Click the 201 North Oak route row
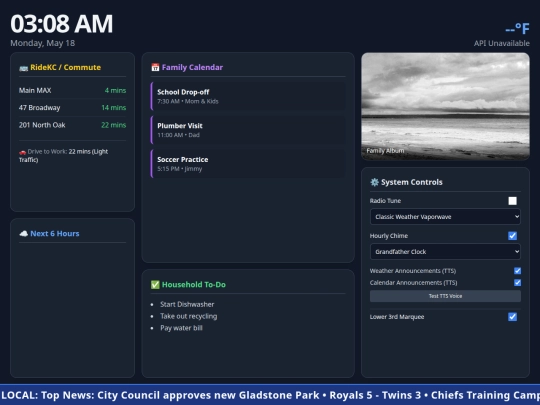Image resolution: width=540 pixels, height=405 pixels. pos(72,125)
